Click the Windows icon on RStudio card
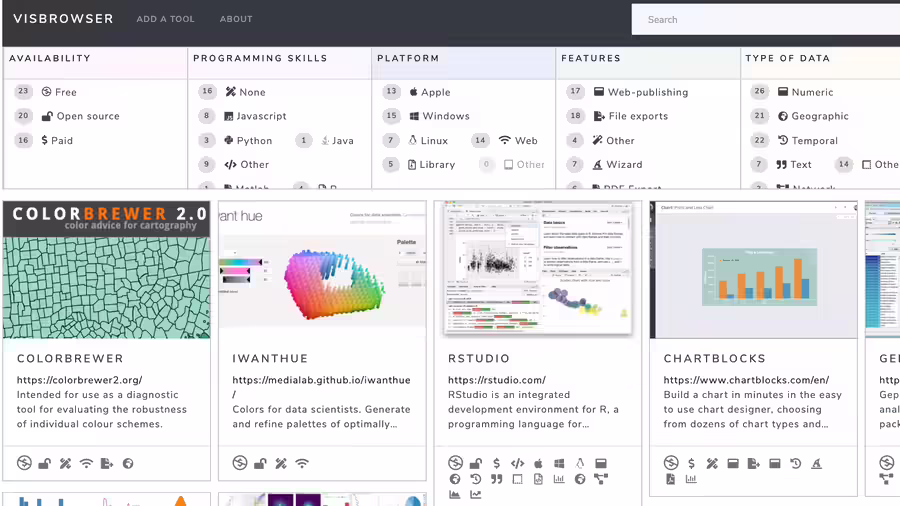 coord(559,464)
